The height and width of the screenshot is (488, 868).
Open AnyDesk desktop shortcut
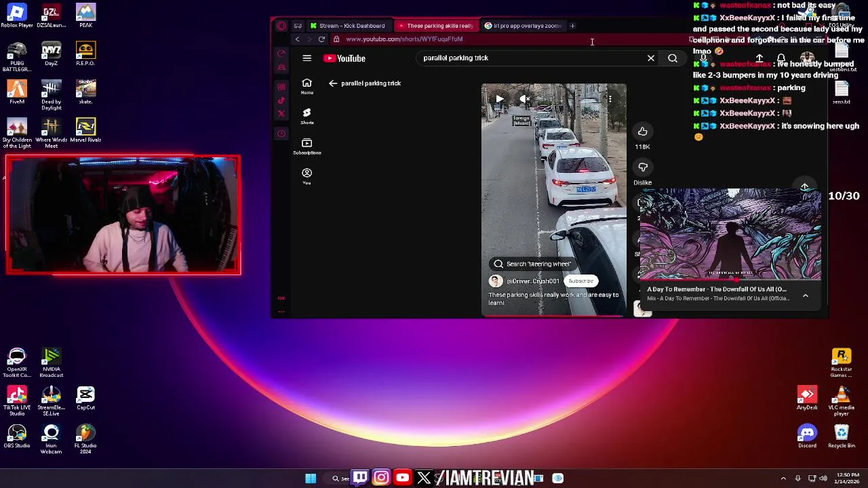tap(807, 398)
